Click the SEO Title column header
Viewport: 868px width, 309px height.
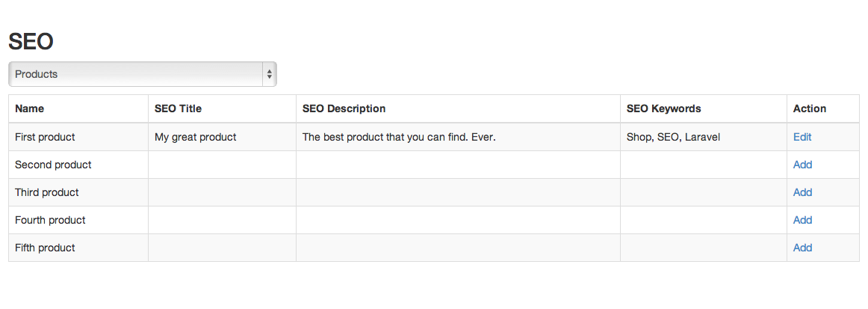click(x=178, y=108)
